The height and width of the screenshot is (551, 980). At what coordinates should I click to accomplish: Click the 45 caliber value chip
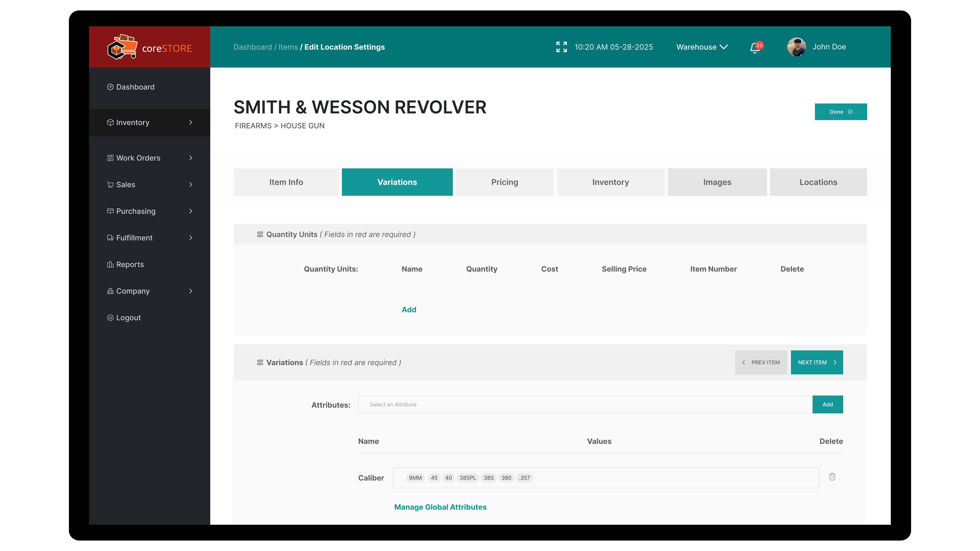[x=434, y=478]
